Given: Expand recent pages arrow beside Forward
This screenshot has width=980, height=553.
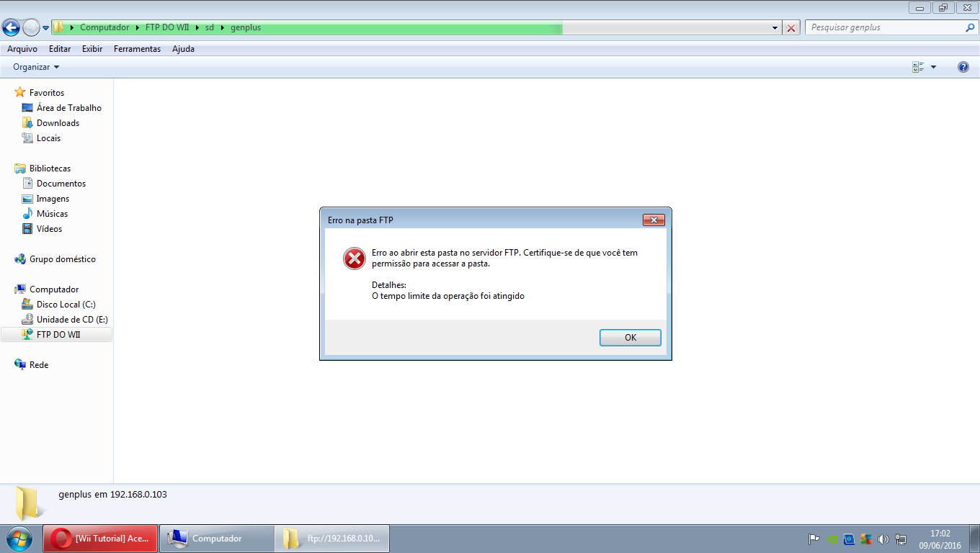Looking at the screenshot, I should [46, 28].
